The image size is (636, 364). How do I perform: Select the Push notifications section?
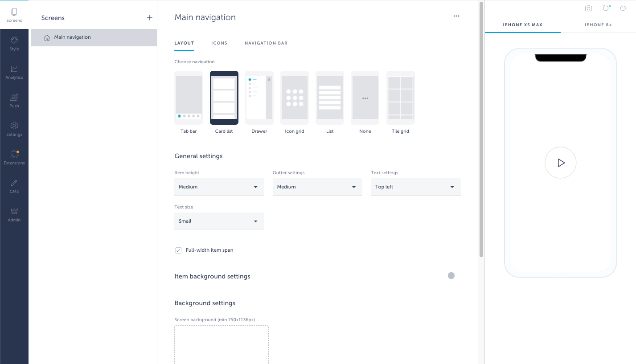click(14, 100)
